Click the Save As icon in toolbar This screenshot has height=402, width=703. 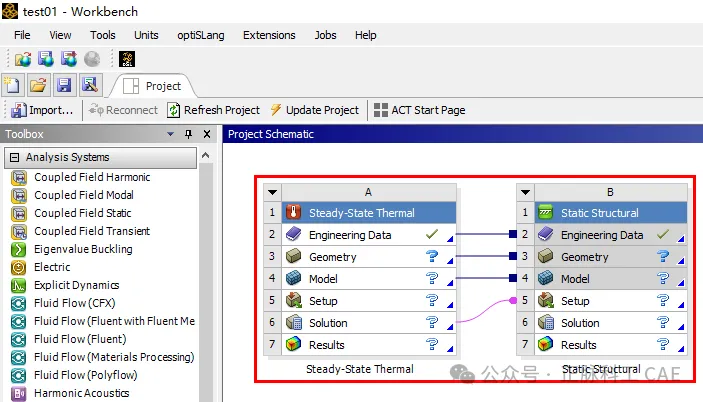tap(89, 85)
